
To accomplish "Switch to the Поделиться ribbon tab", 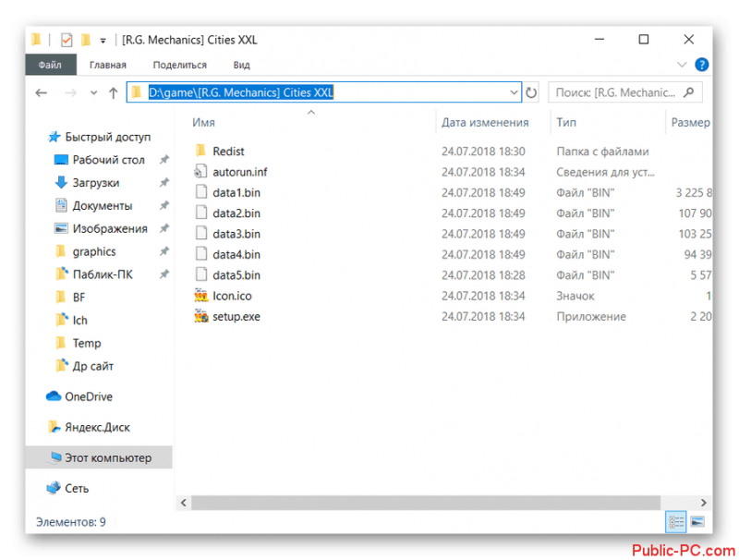I will [179, 65].
